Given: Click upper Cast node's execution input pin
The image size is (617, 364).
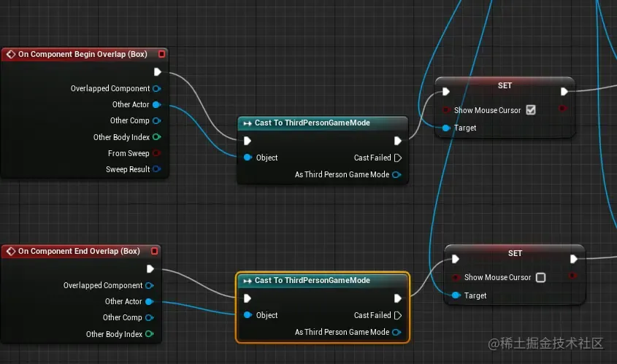Looking at the screenshot, I should tap(247, 141).
